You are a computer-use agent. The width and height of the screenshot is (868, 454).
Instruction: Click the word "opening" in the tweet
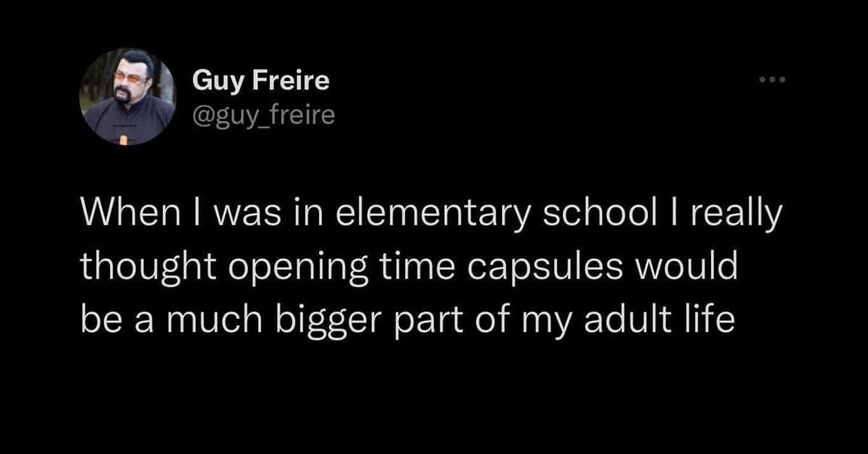278,269
